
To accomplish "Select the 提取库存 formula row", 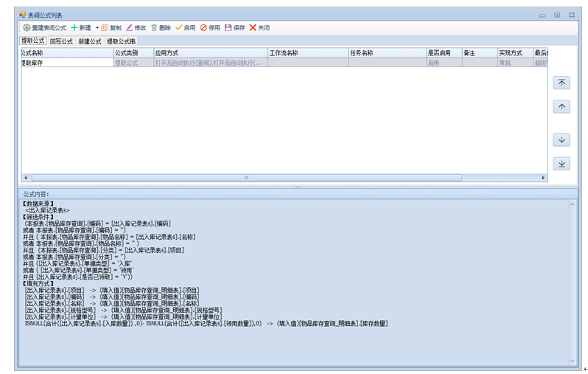I will coord(284,63).
